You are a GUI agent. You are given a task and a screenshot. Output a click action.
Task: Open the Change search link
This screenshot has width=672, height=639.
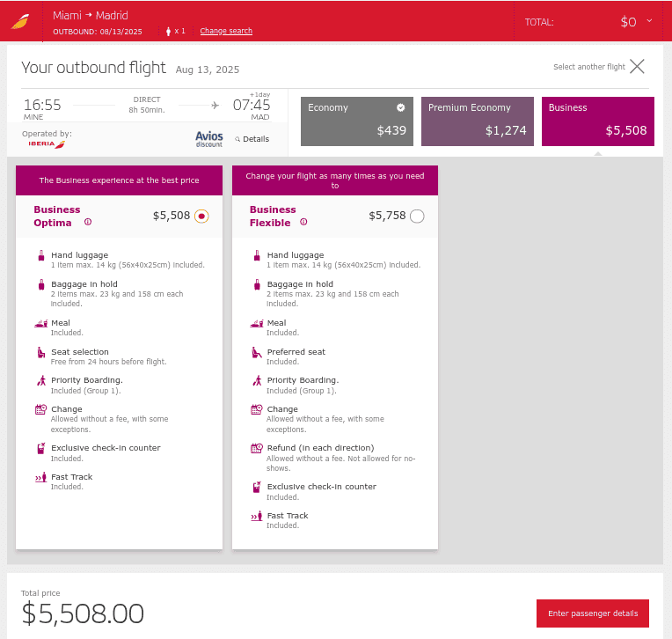pyautogui.click(x=226, y=31)
